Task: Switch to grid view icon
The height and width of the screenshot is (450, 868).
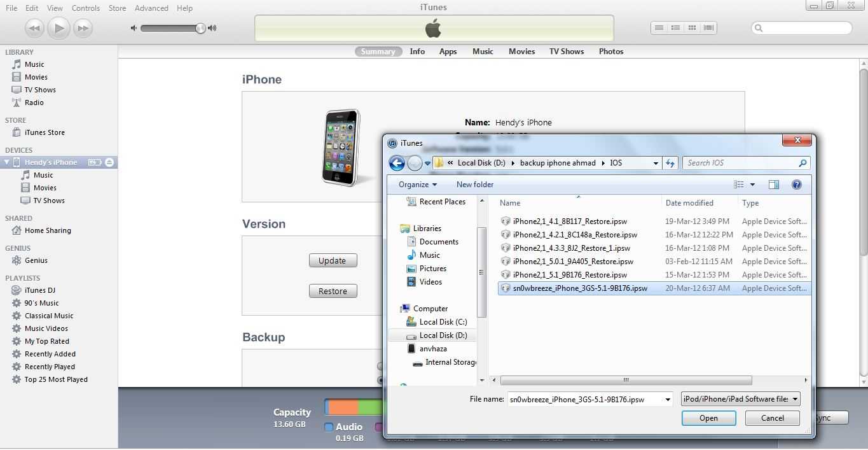Action: click(x=692, y=28)
